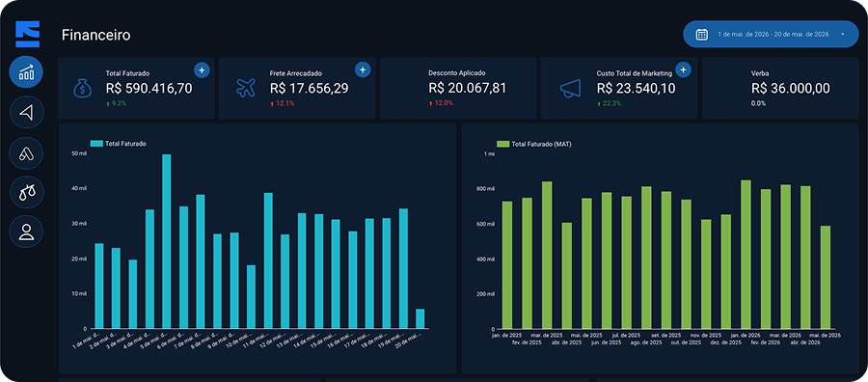This screenshot has width=868, height=382.
Task: Click the cyan bar for 11 de mai.
Action: point(268,260)
